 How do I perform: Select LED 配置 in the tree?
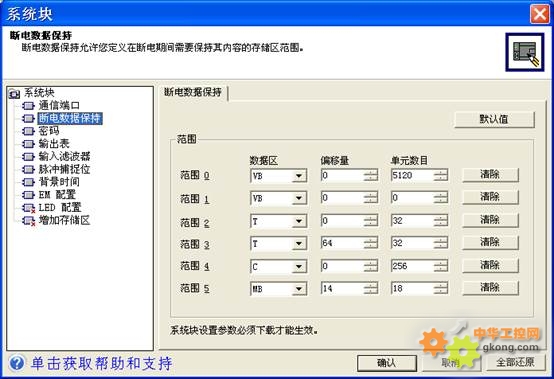[x=60, y=207]
